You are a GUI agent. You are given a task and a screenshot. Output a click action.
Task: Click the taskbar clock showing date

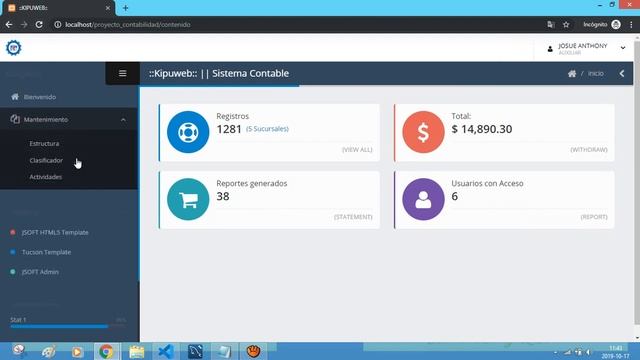click(615, 352)
